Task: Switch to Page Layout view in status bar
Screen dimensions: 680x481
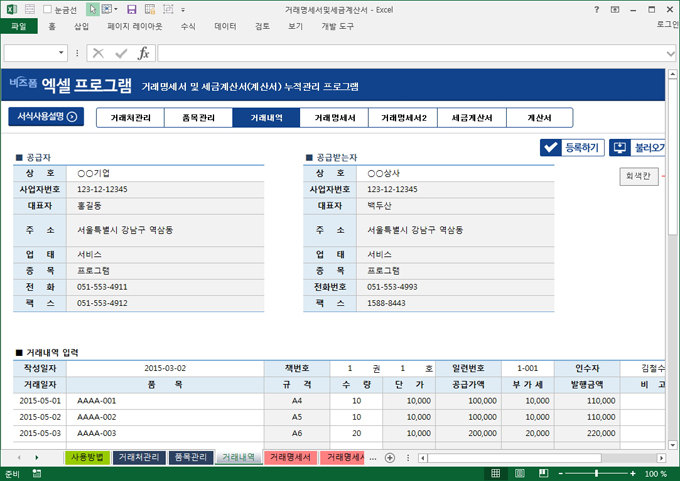Action: 520,473
